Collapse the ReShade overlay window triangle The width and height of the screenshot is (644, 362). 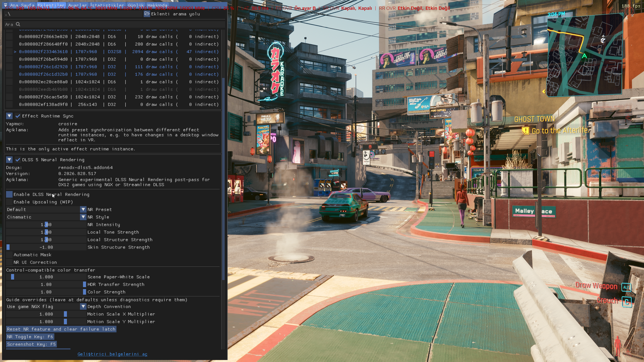tap(5, 5)
